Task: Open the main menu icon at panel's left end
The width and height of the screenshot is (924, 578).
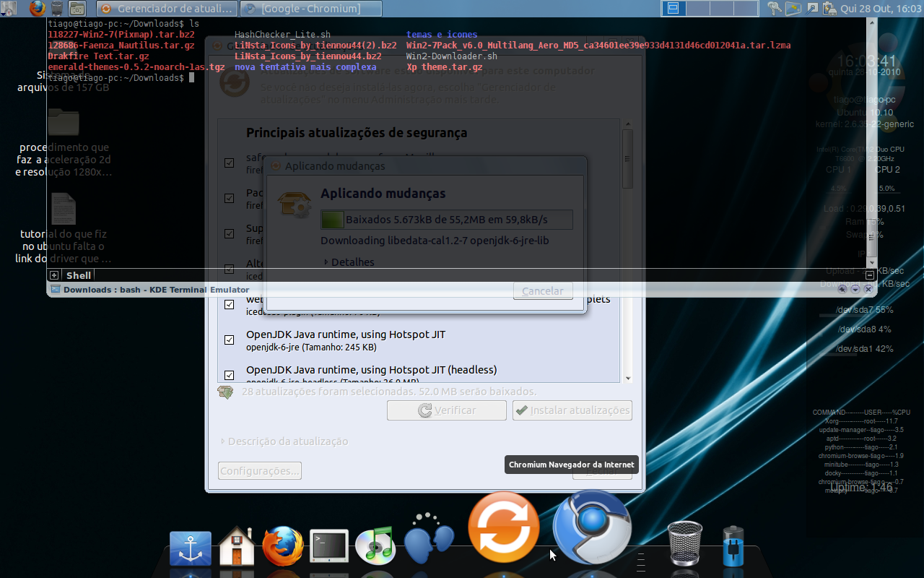Action: click(x=9, y=9)
